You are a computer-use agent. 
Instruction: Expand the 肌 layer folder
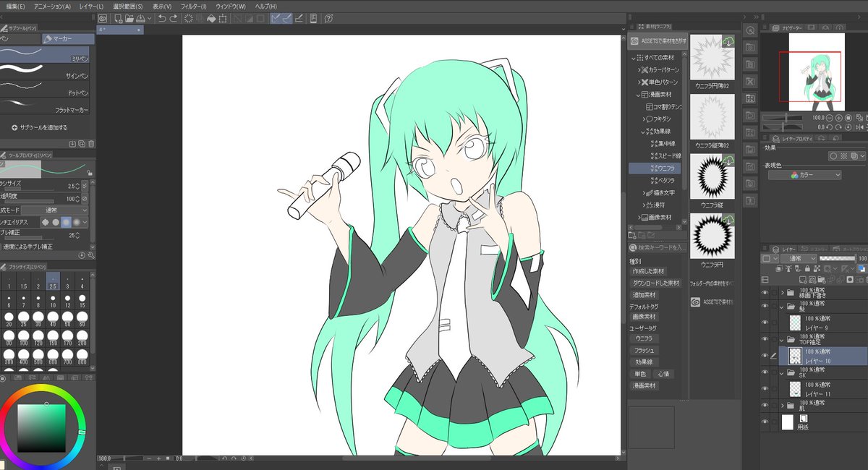(x=783, y=405)
